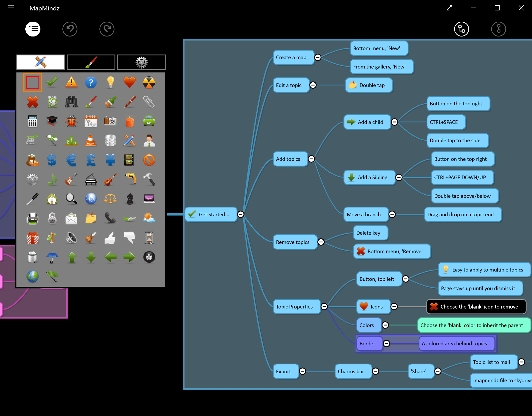Screen dimensions: 532x416
Task: Choose the dollar sign icon
Action: coord(52,160)
